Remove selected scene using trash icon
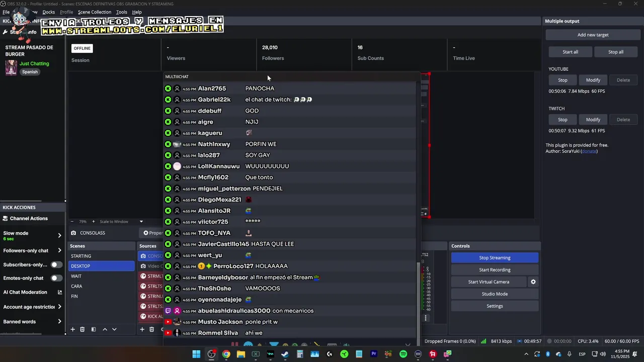Image resolution: width=644 pixels, height=362 pixels. click(x=83, y=329)
